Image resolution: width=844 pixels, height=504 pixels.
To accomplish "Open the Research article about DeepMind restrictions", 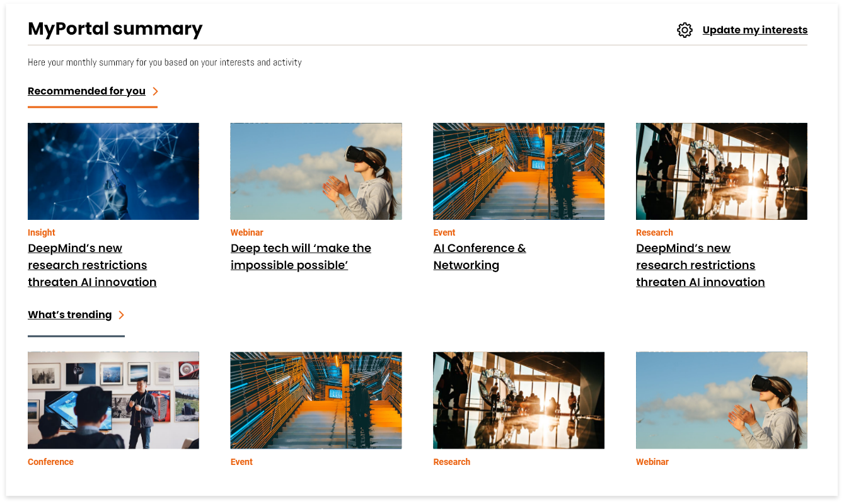I will point(700,265).
